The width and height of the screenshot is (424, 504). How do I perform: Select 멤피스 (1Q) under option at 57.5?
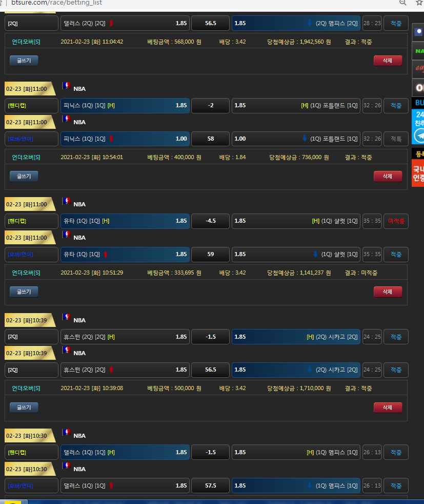pyautogui.click(x=296, y=486)
